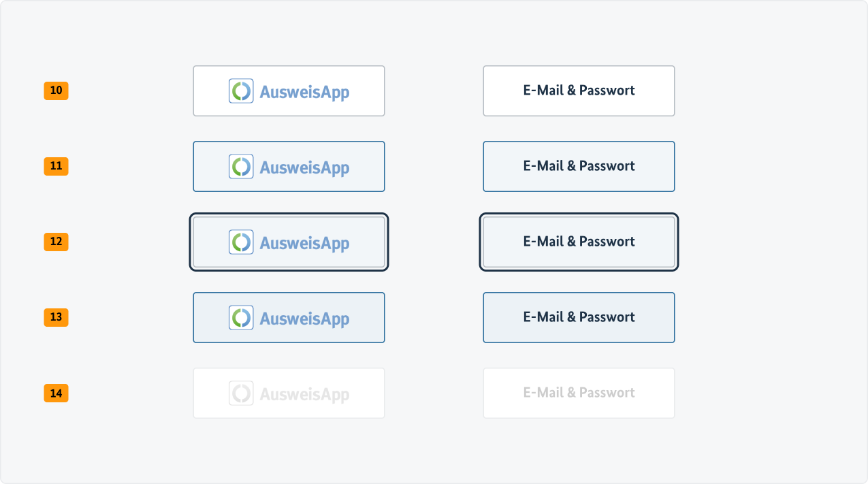Screen dimensions: 868x484
Task: Click the logo icon in the focused AusweisApp button
Action: 241,242
